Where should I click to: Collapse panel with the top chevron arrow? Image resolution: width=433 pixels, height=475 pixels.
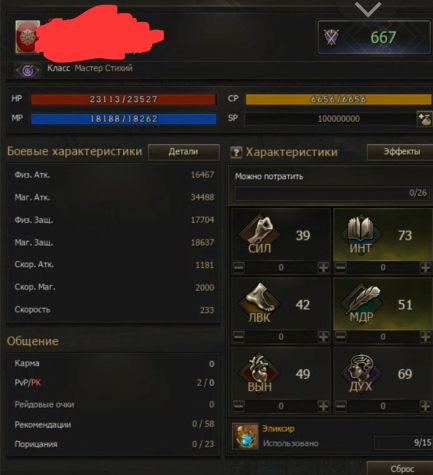[368, 9]
